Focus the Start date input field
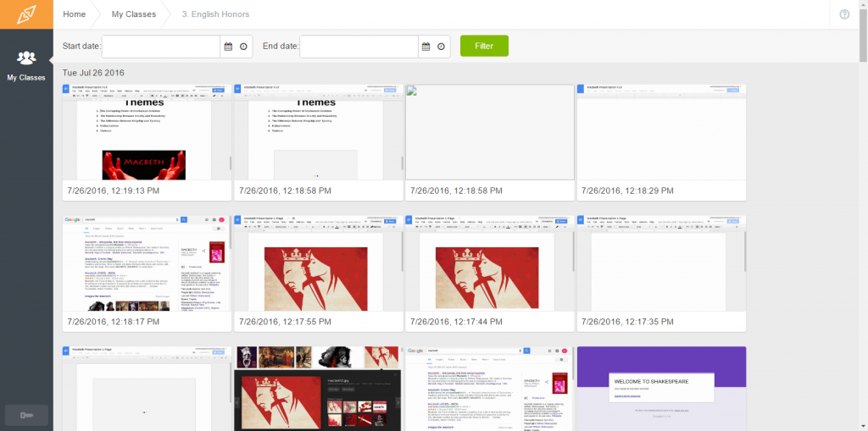 tap(161, 47)
